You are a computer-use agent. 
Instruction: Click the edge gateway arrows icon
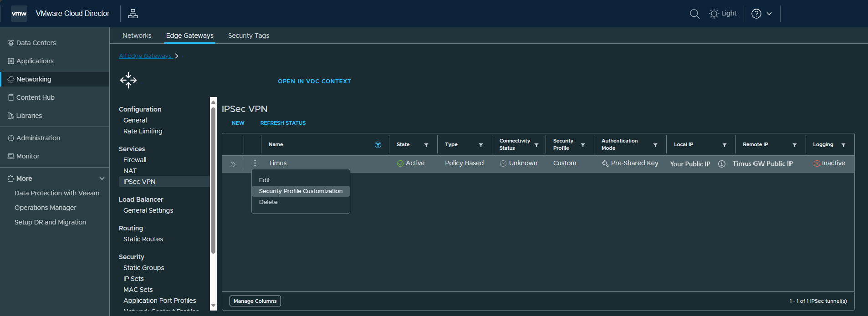(128, 80)
